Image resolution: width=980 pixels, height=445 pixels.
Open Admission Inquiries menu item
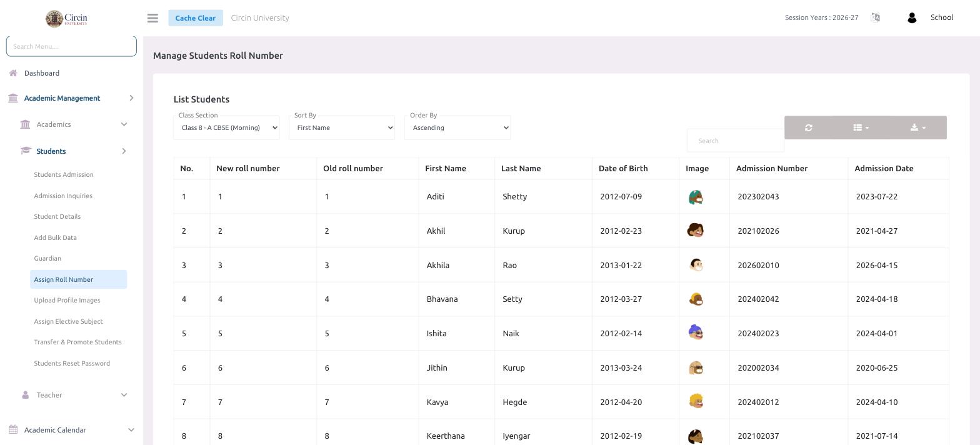(x=63, y=196)
